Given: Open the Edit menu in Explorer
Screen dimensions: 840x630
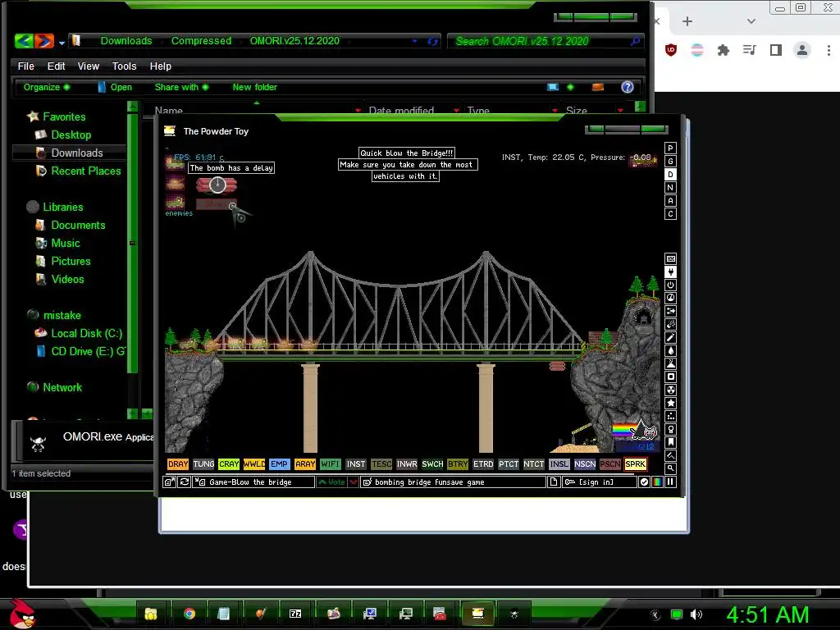Looking at the screenshot, I should [x=56, y=66].
